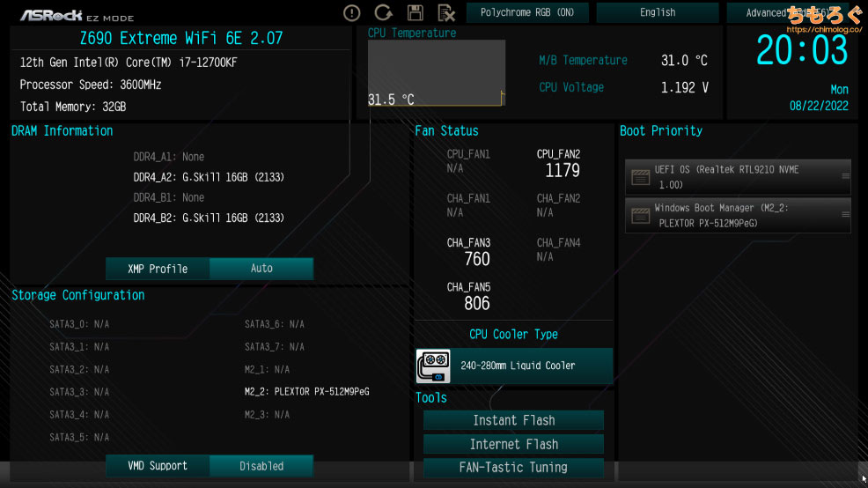Select Windows Boot Manager PLEXTOR boot entry
The image size is (868, 488).
[738, 216]
